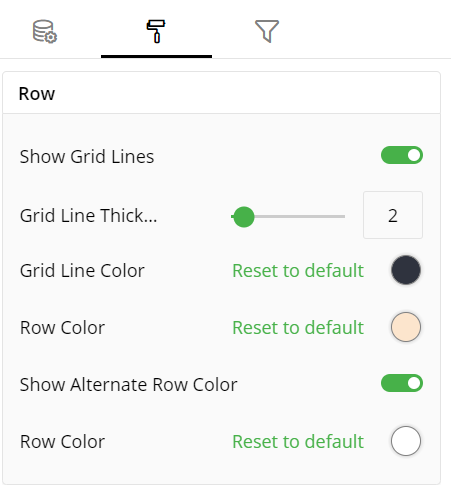Click the Show Grid Lines label
Image resolution: width=451 pixels, height=485 pixels.
click(x=87, y=157)
